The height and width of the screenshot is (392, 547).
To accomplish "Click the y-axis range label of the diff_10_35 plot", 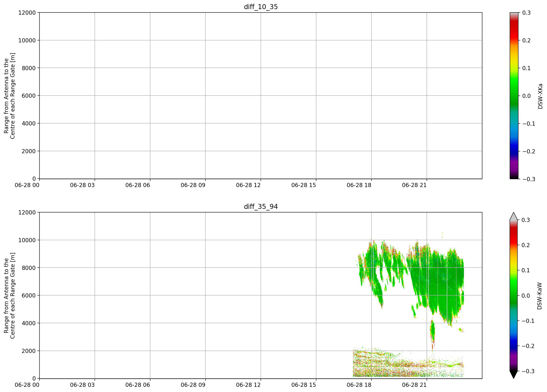I will click(9, 96).
